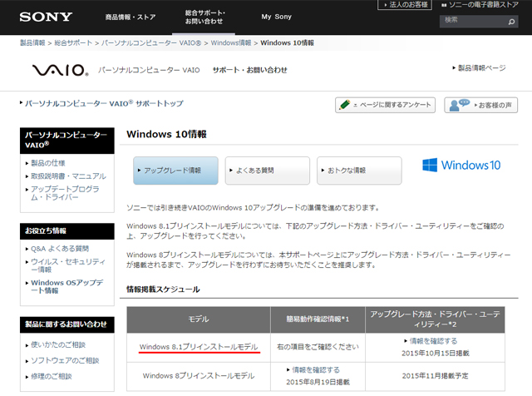Open 製品の仕様 sidebar link
The height and width of the screenshot is (396, 532).
[x=48, y=163]
